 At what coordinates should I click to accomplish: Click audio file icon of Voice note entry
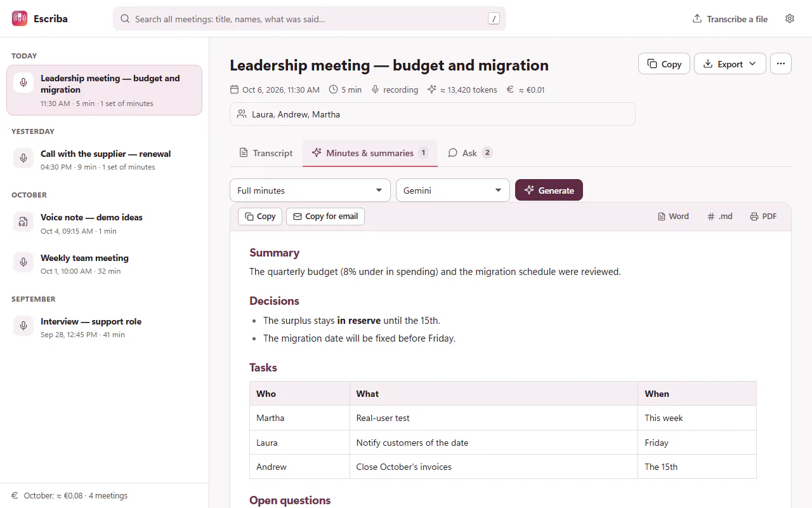click(23, 222)
